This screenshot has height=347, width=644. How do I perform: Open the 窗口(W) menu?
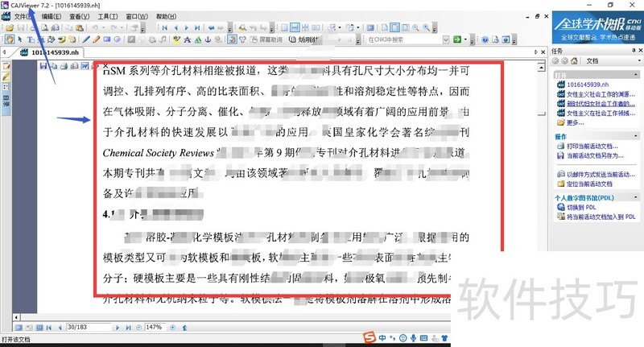137,16
